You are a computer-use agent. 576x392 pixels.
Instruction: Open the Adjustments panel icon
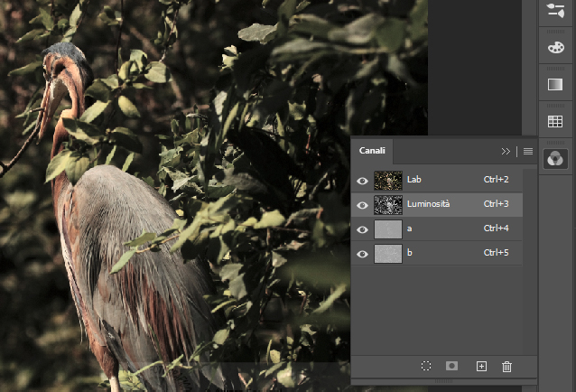pyautogui.click(x=555, y=10)
